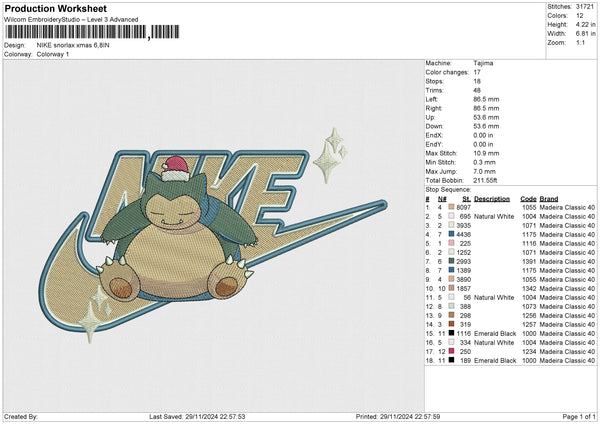Screen dimensions: 600x424
Task: Click the Production Worksheet title
Action: point(56,8)
